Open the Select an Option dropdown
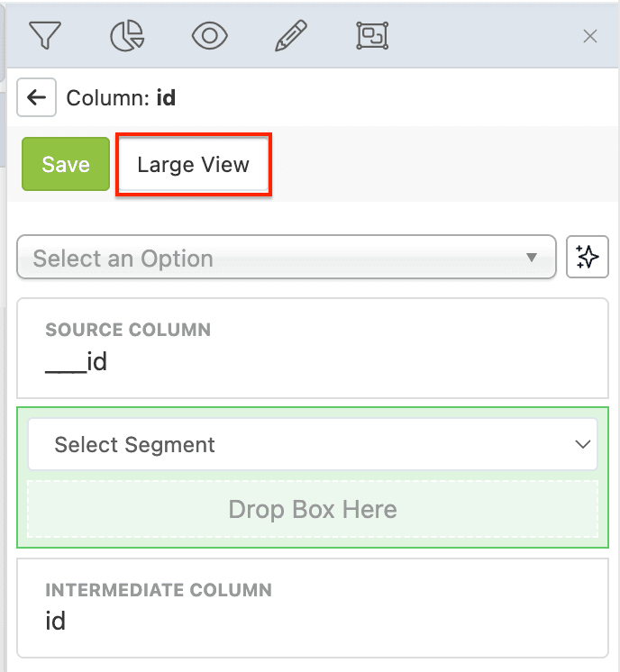The height and width of the screenshot is (672, 620). click(x=270, y=259)
